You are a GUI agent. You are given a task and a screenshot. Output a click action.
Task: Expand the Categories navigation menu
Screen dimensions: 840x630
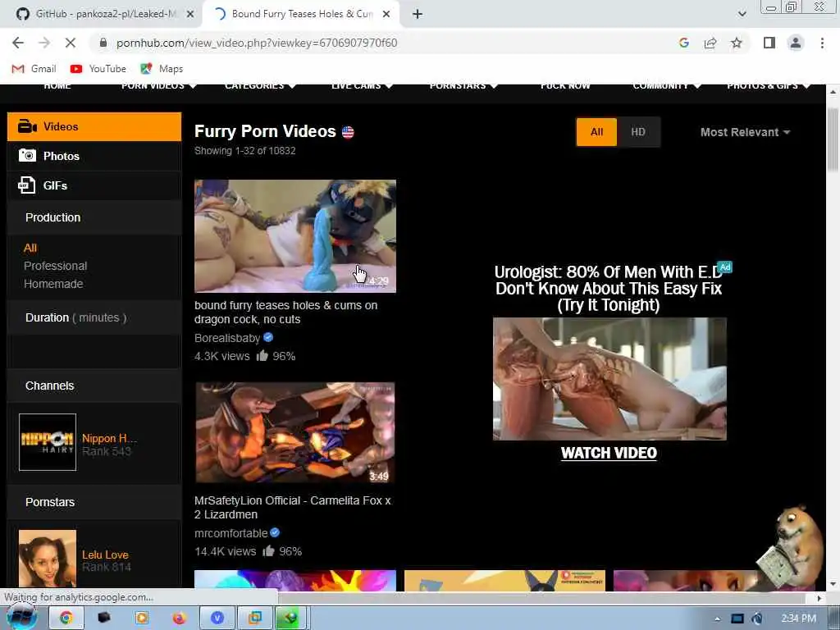260,85
